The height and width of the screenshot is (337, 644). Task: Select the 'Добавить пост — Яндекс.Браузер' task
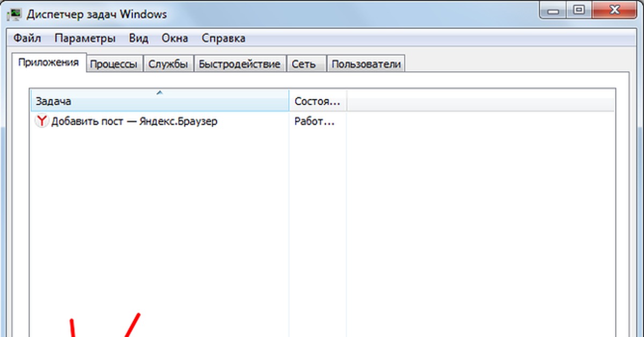pos(134,121)
